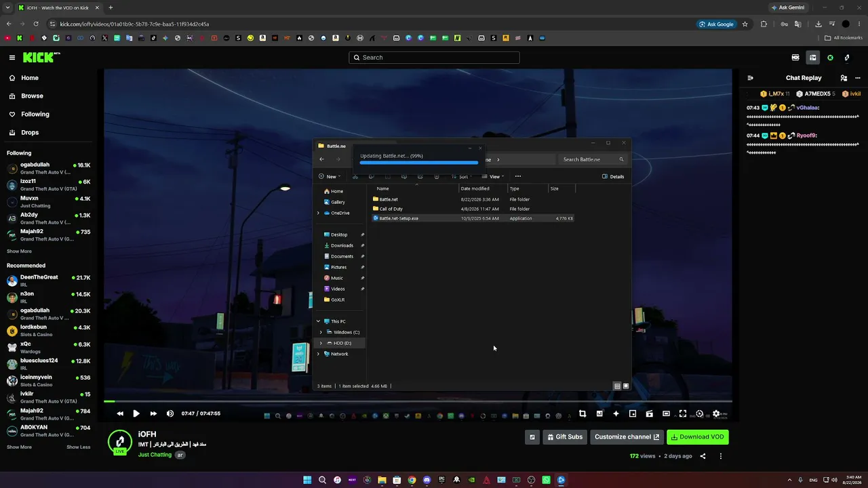Image resolution: width=868 pixels, height=488 pixels.
Task: Open DeenTheGreat recommended channel
Action: pos(48,281)
